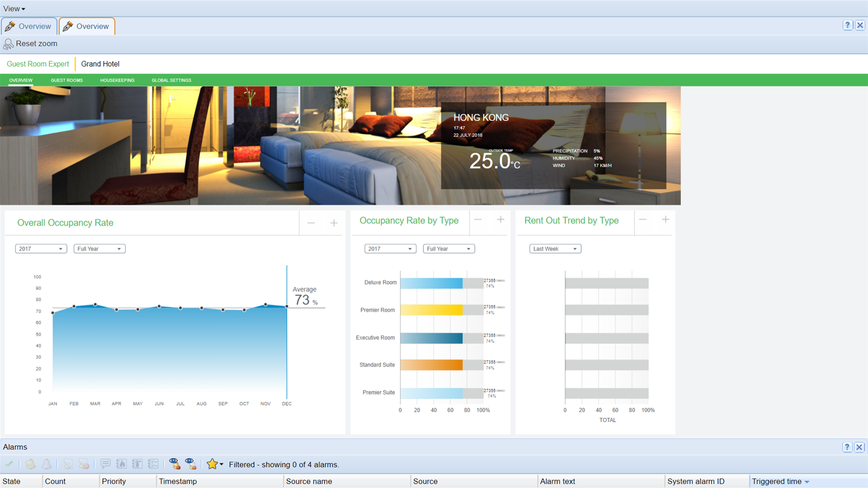
Task: Click the grey bell icon in Alarms toolbar
Action: pyautogui.click(x=47, y=464)
